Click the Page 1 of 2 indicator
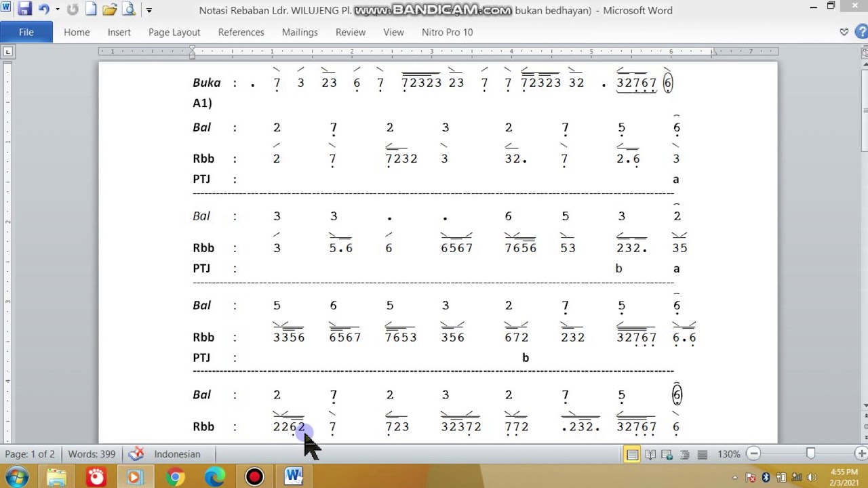The height and width of the screenshot is (488, 868). tap(30, 454)
